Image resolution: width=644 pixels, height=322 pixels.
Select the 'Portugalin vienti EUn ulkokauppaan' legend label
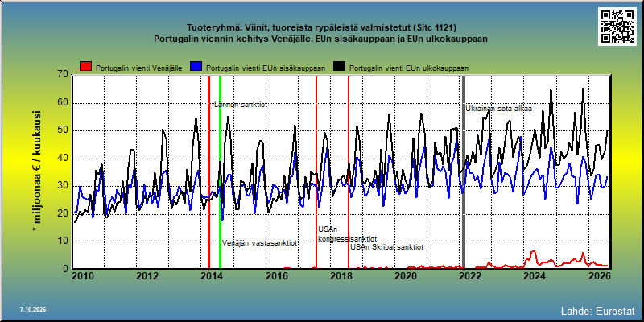click(x=409, y=68)
